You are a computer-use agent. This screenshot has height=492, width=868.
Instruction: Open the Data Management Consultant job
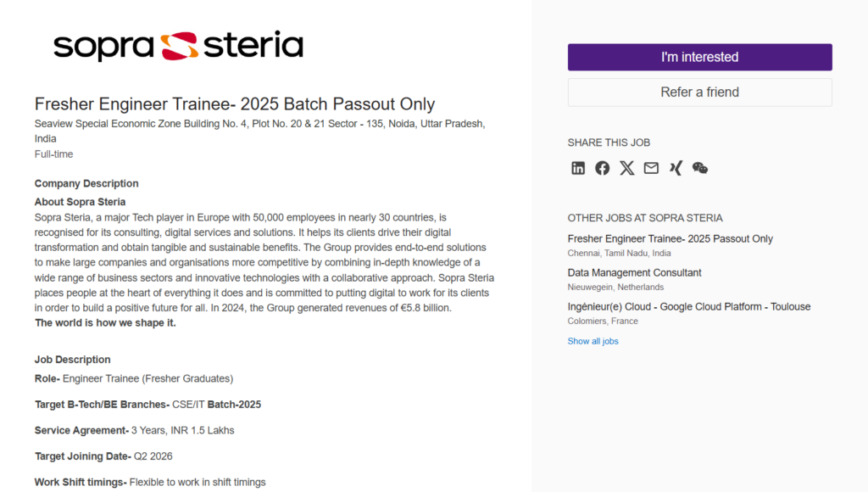[x=634, y=273]
